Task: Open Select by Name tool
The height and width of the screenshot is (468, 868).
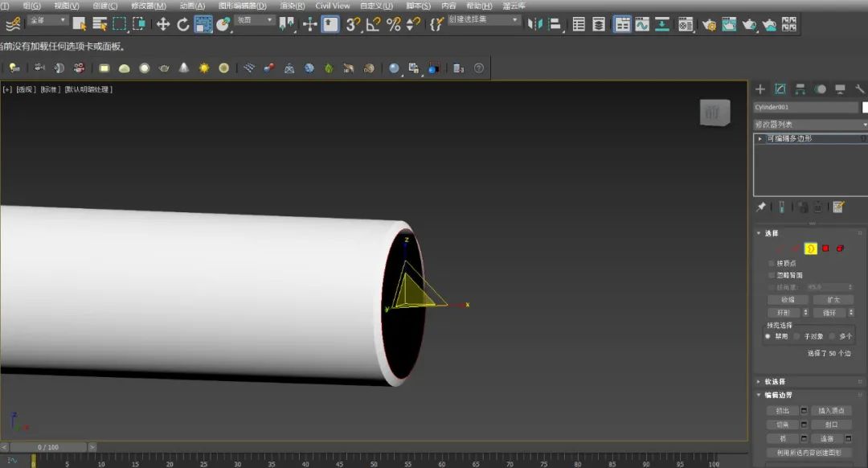Action: [x=100, y=24]
